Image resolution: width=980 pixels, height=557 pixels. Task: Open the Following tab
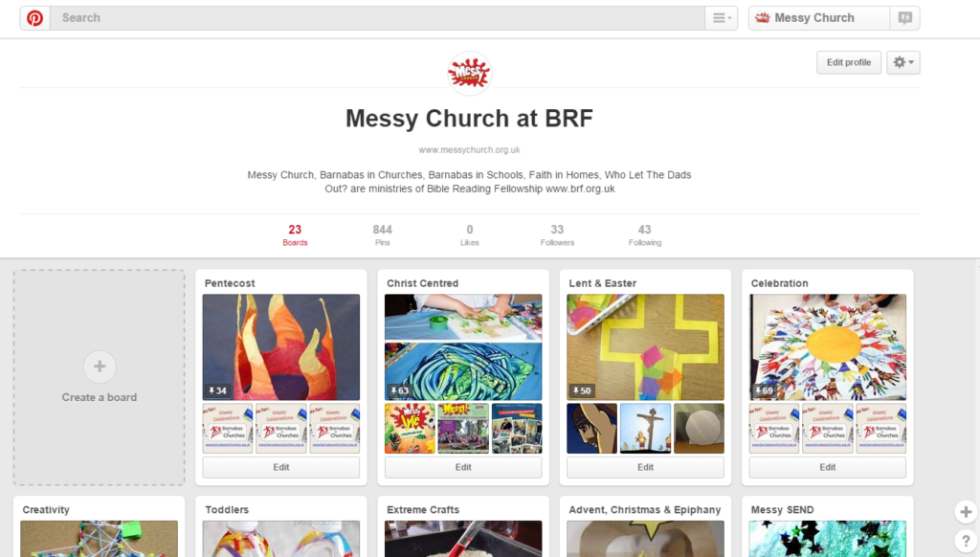pyautogui.click(x=645, y=235)
